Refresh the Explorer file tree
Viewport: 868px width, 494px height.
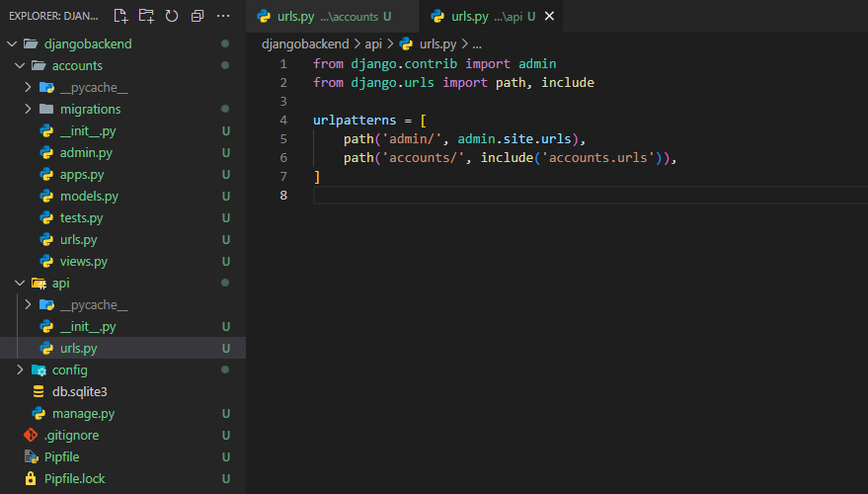pos(172,16)
